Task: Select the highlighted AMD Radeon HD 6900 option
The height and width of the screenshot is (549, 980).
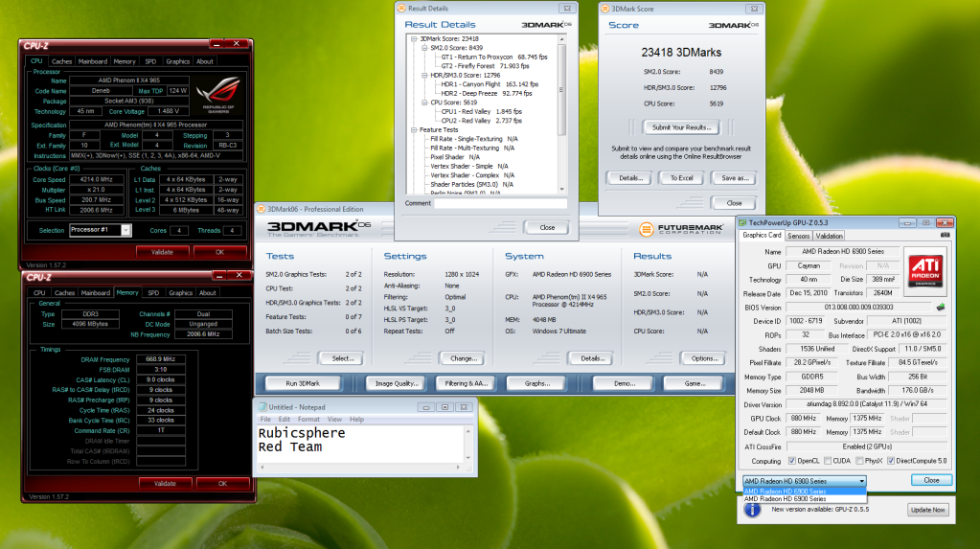Action: pyautogui.click(x=805, y=492)
